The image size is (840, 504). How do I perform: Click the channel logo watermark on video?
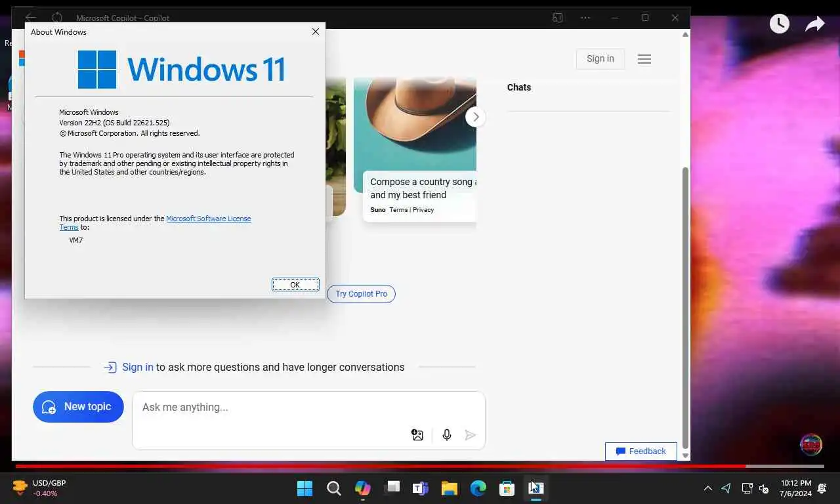(x=811, y=444)
